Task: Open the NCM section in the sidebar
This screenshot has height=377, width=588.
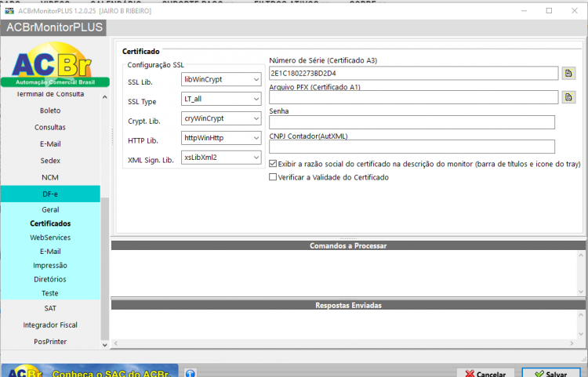Action: coord(50,178)
